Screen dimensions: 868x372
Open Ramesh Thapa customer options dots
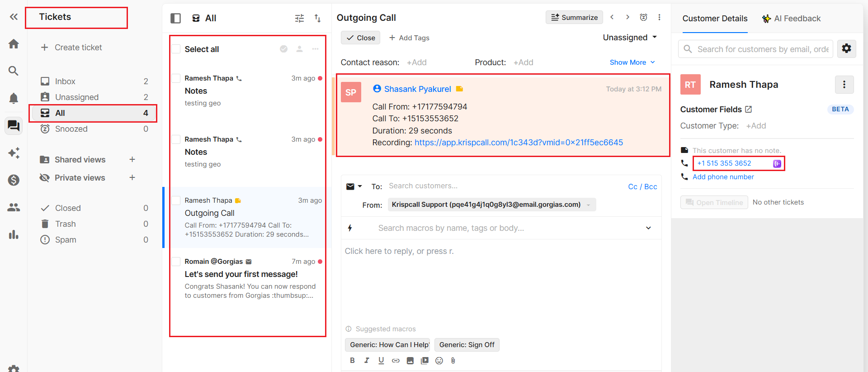[844, 85]
